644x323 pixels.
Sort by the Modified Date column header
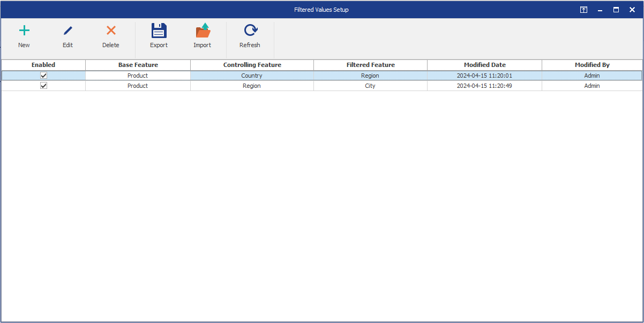[485, 65]
